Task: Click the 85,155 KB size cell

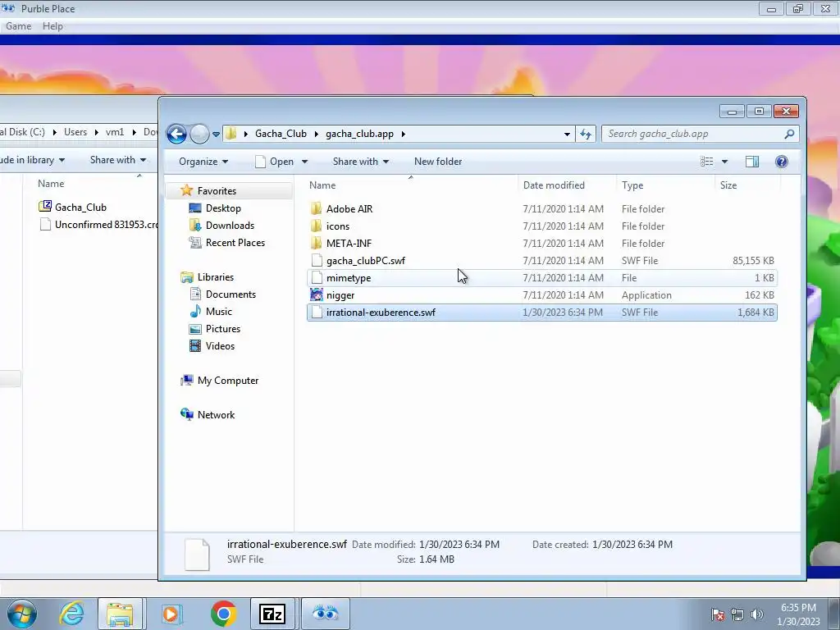Action: tap(753, 261)
